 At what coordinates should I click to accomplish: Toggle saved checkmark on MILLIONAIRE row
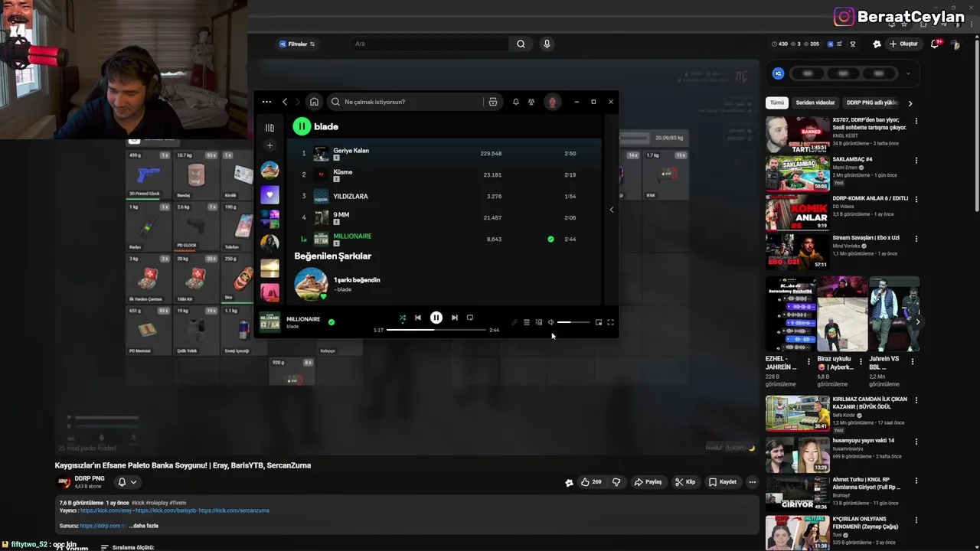point(550,239)
